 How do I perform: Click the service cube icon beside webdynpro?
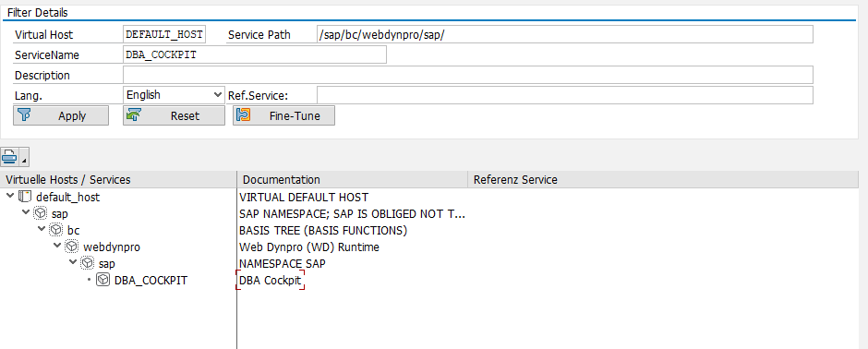tap(72, 247)
